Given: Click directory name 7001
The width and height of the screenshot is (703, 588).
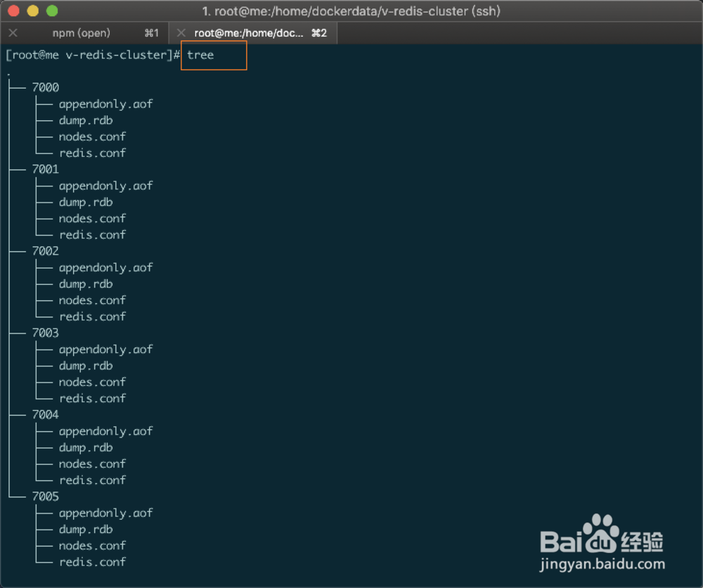Looking at the screenshot, I should click(45, 169).
